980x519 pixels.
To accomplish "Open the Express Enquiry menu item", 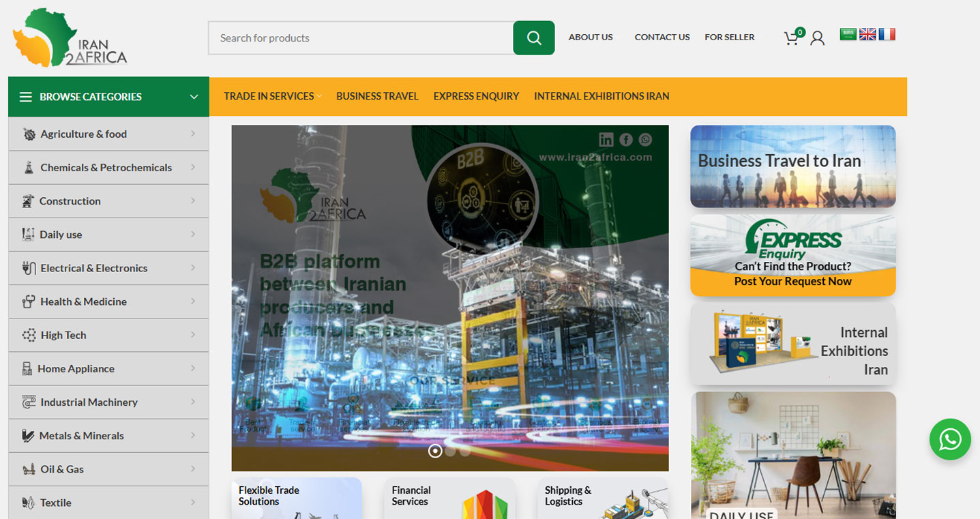I will tap(476, 97).
